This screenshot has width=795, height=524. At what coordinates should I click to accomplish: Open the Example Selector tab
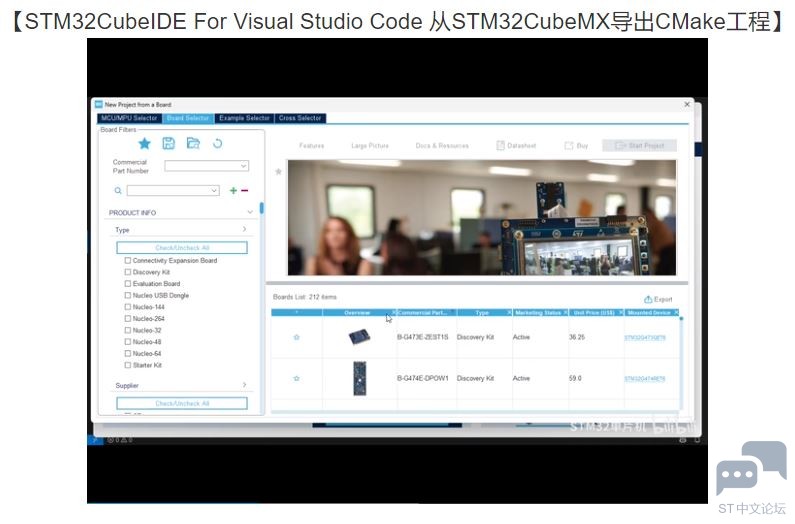click(244, 118)
